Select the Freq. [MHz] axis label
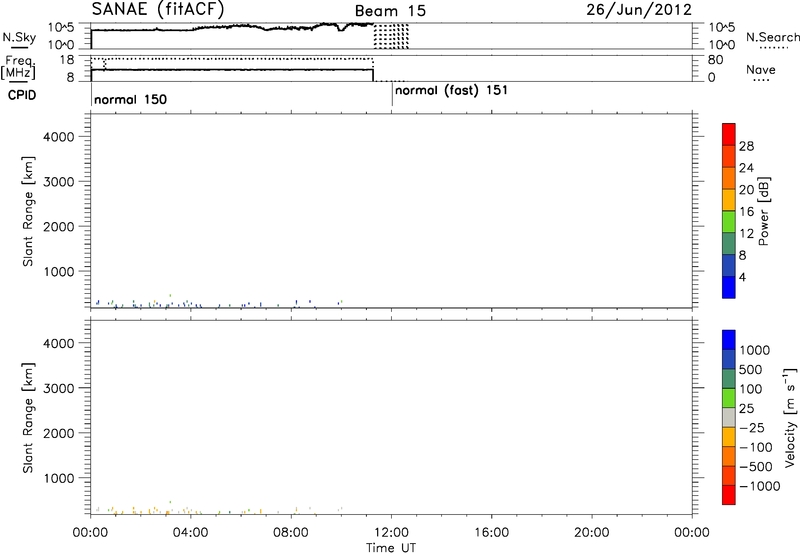 [x=19, y=67]
